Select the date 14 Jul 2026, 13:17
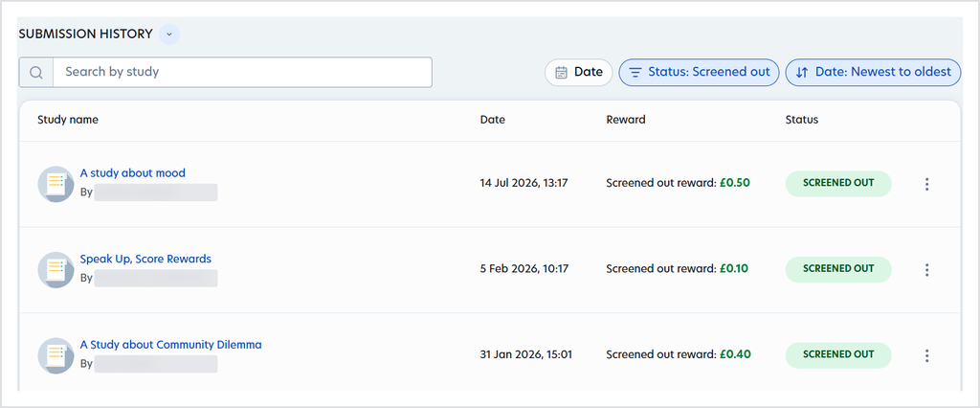The height and width of the screenshot is (408, 980). pyautogui.click(x=523, y=183)
